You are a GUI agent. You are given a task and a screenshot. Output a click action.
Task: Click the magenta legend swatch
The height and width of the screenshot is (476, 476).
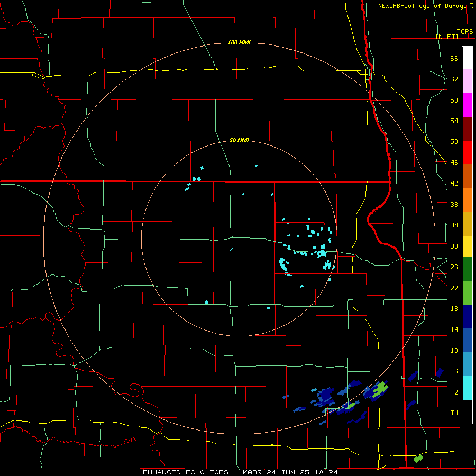[x=467, y=105]
